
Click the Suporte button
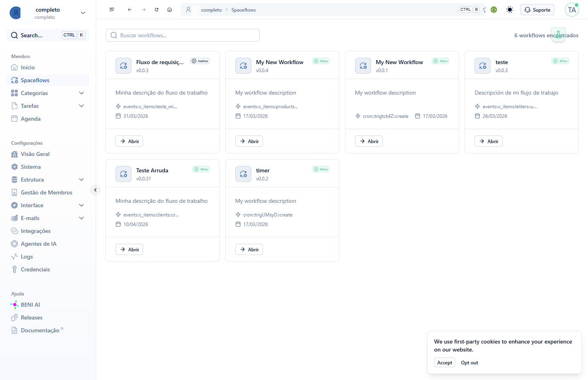pos(537,10)
